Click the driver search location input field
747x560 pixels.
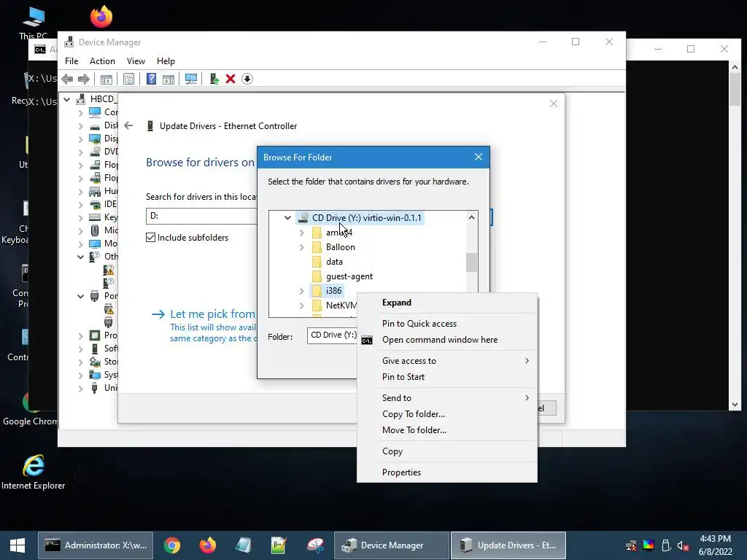point(201,216)
